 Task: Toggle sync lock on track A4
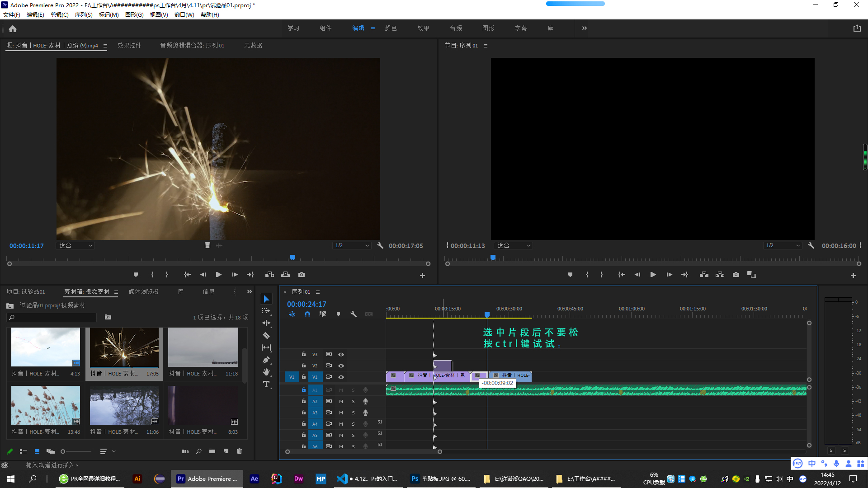click(329, 424)
